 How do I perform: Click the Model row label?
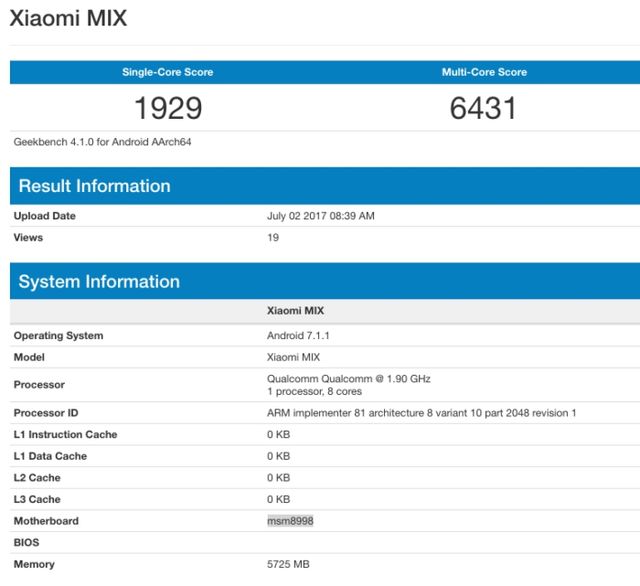pos(29,357)
